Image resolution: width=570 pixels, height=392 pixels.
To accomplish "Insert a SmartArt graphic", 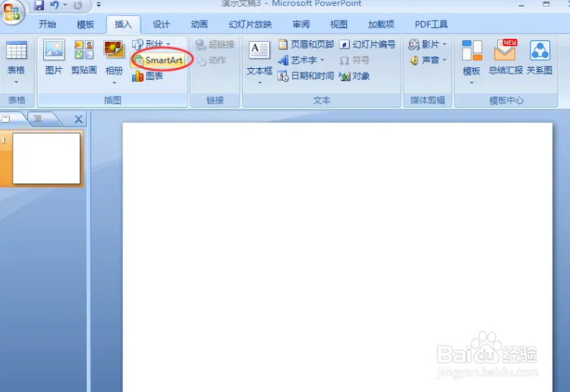I will pyautogui.click(x=159, y=60).
